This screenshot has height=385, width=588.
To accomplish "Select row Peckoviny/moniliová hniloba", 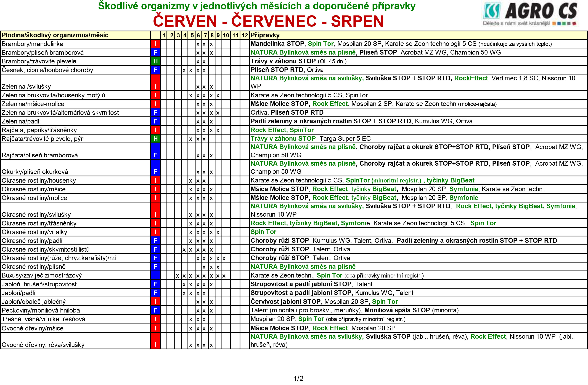I will tap(294, 310).
